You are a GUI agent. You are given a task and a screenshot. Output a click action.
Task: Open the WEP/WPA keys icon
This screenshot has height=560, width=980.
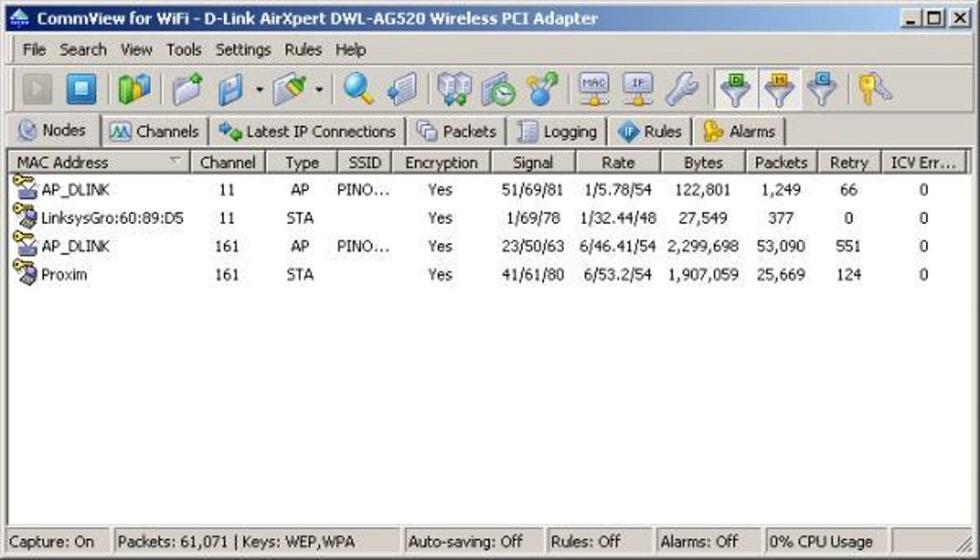874,89
